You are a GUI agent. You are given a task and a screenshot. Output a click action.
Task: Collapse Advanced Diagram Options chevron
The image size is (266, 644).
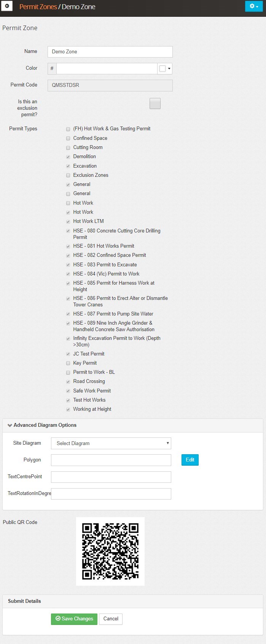[x=10, y=425]
